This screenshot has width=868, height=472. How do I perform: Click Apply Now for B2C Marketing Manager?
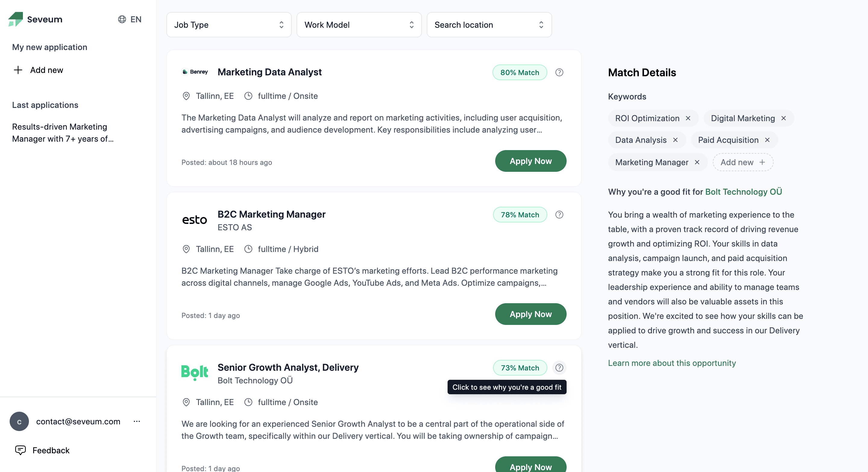pyautogui.click(x=530, y=314)
